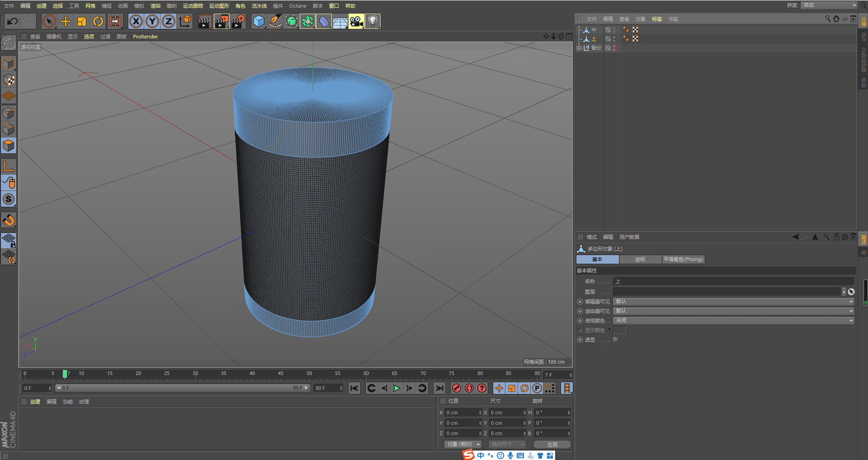The width and height of the screenshot is (868, 460).
Task: Click the timeline frame range slider
Action: tap(182, 388)
